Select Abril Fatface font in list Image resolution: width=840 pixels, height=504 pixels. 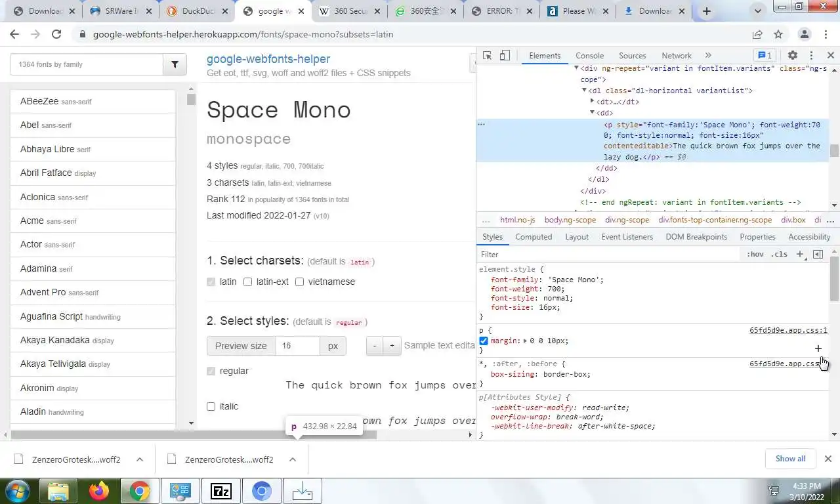tap(93, 173)
